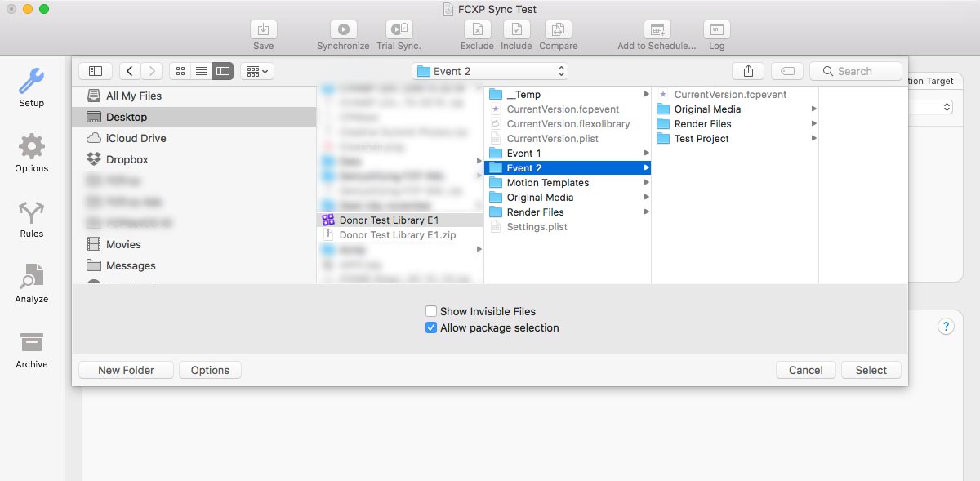Open the item grouping dropdown
The image size is (980, 481).
point(257,71)
